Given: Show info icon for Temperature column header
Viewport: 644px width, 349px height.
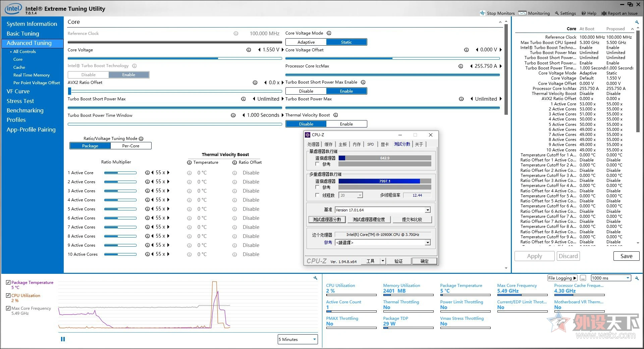Looking at the screenshot, I should click(x=189, y=162).
